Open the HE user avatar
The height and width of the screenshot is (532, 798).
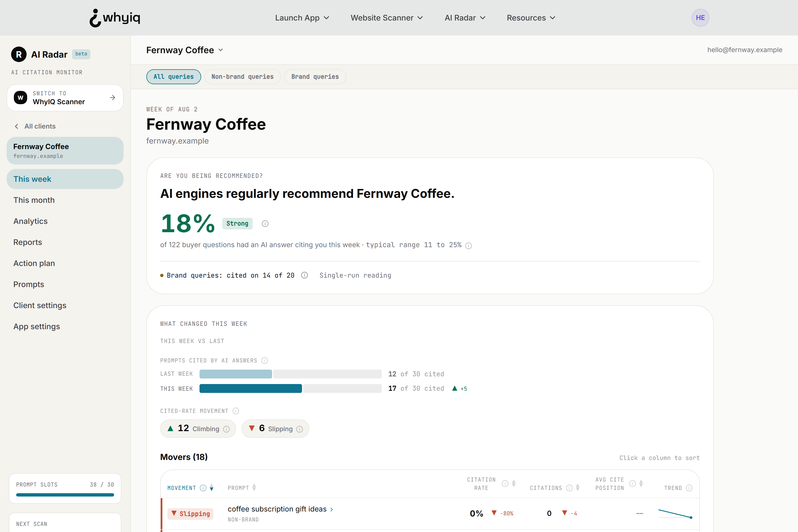point(700,18)
